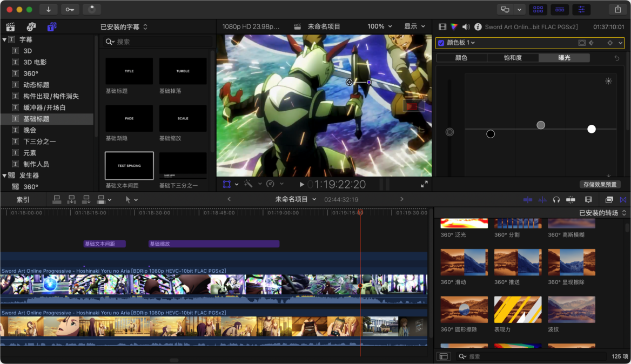Image resolution: width=631 pixels, height=364 pixels.
Task: Open the libraries sidebar clapperboard icon
Action: (10, 27)
